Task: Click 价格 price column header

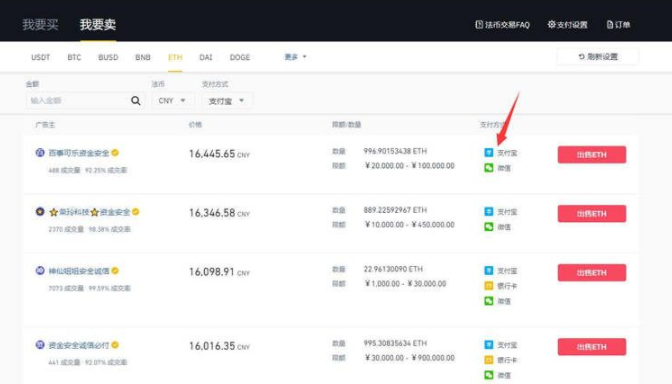Action: click(195, 125)
